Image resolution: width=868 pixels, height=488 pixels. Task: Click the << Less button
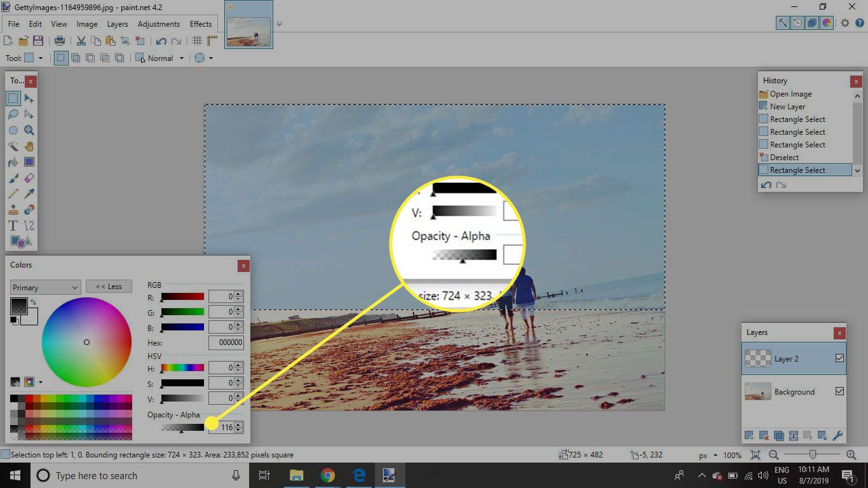point(109,287)
